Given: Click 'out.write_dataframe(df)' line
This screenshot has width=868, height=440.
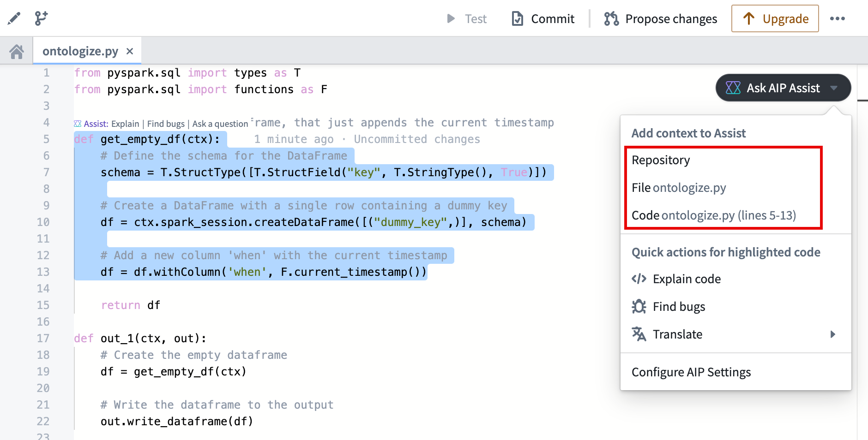Looking at the screenshot, I should [177, 422].
